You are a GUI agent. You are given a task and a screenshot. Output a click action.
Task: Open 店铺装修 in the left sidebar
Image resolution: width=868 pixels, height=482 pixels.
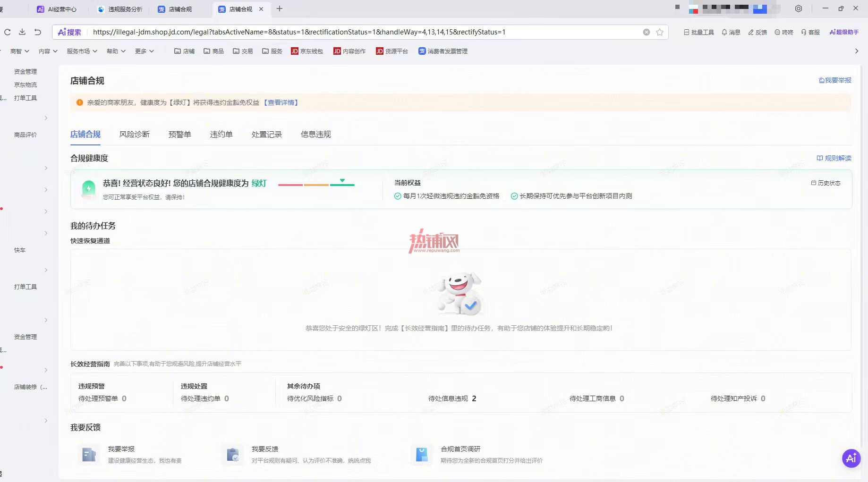pyautogui.click(x=31, y=387)
